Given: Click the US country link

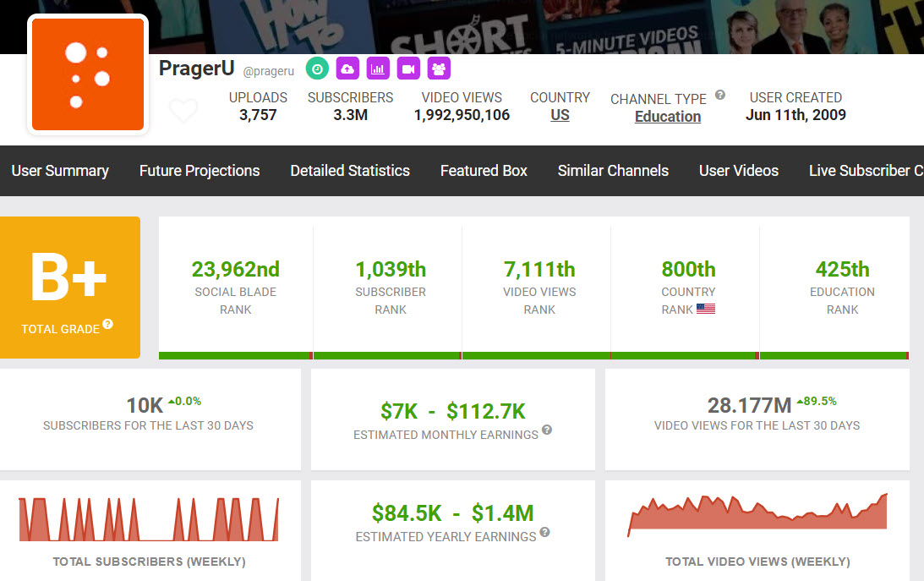Looking at the screenshot, I should (560, 116).
